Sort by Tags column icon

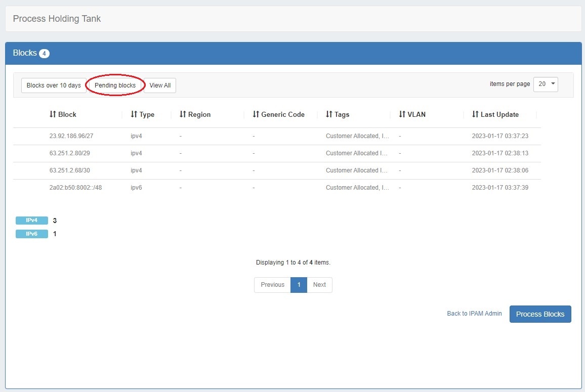(x=329, y=115)
